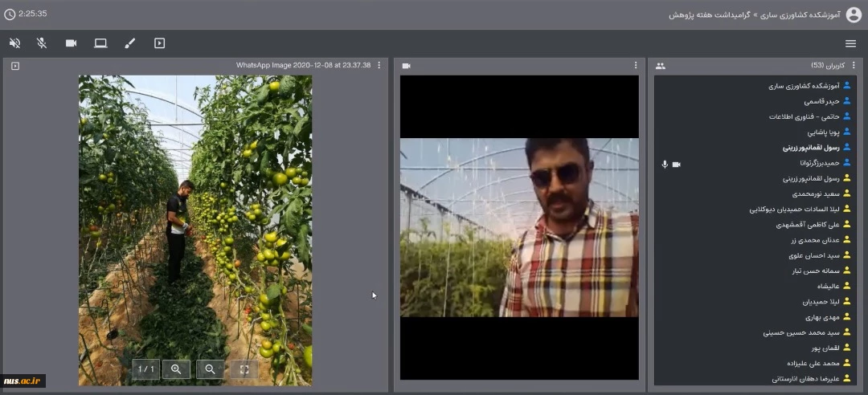View shared image in fullscreen

pos(244,369)
